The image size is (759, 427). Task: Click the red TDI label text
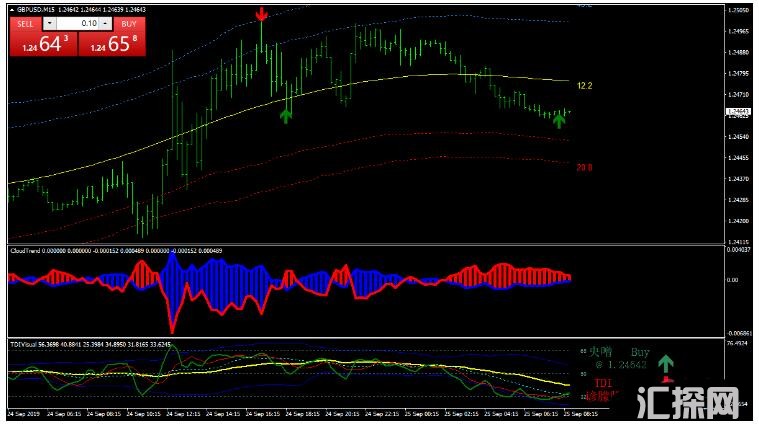(603, 383)
